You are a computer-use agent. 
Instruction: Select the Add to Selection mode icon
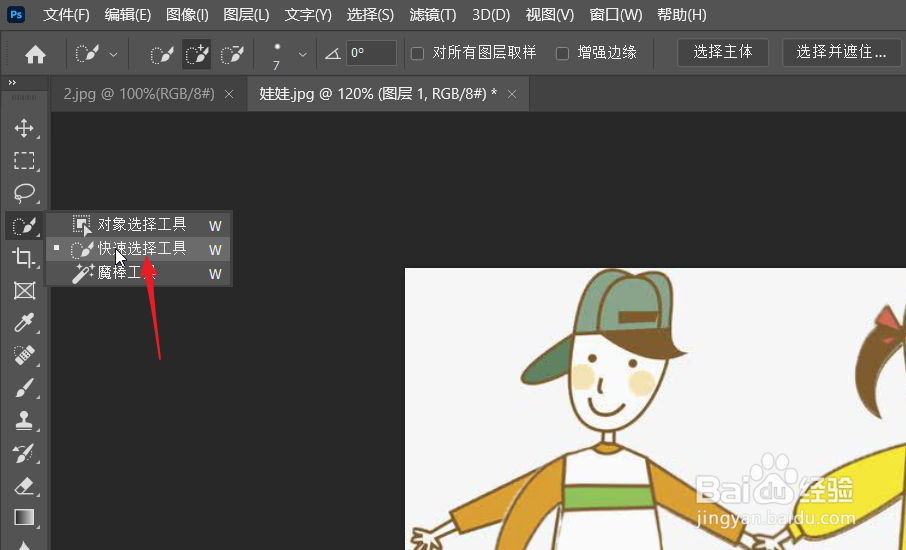(x=196, y=55)
